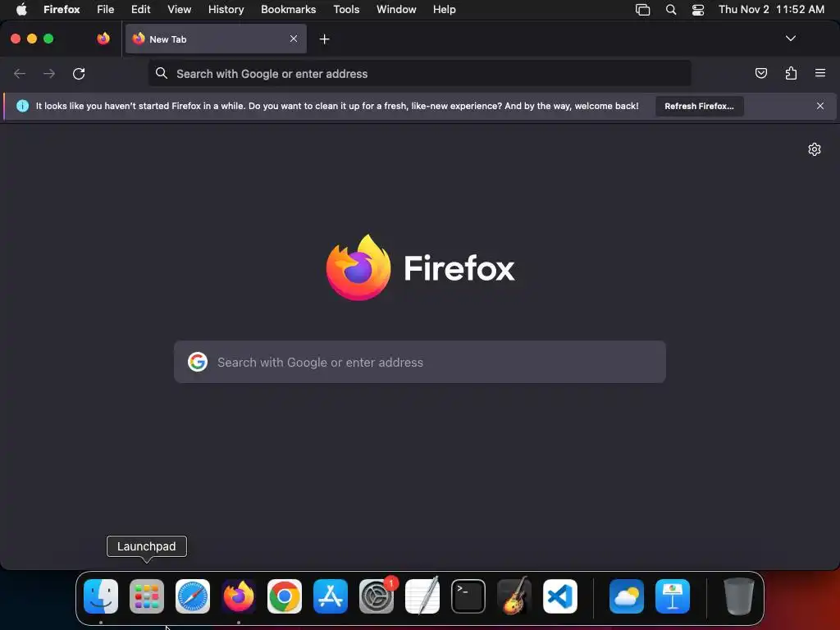Open TextEdit from the Dock

[422, 596]
